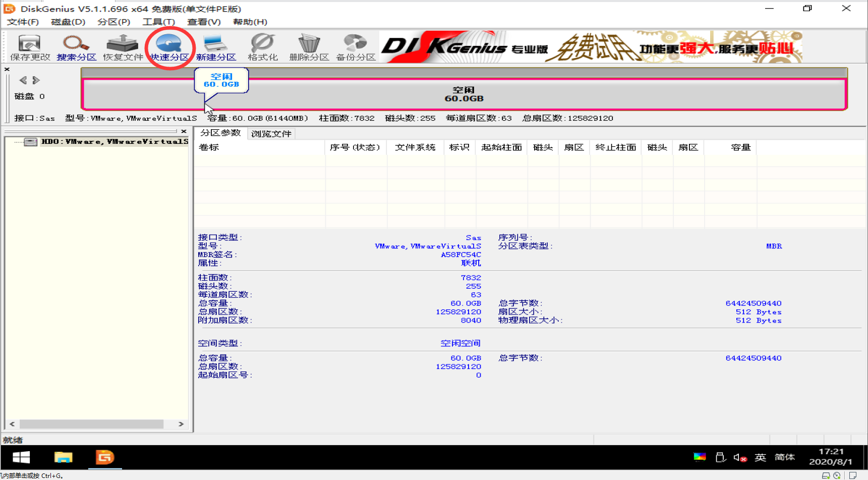The width and height of the screenshot is (868, 480).
Task: Open the 工具(T) menu
Action: [158, 22]
